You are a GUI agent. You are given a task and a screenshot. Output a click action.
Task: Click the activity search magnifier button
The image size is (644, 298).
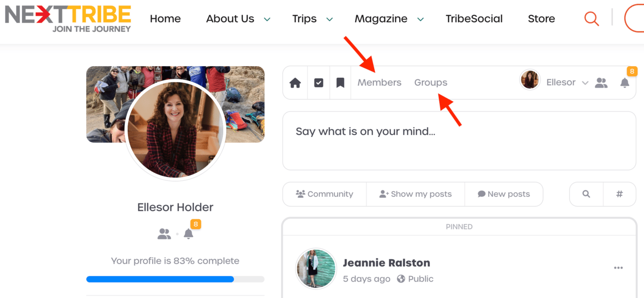pyautogui.click(x=586, y=194)
